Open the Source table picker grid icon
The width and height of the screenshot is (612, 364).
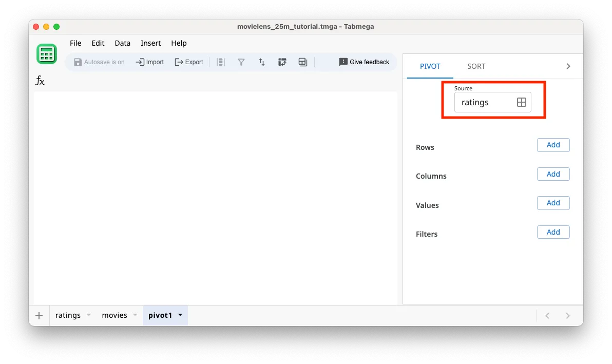point(521,102)
